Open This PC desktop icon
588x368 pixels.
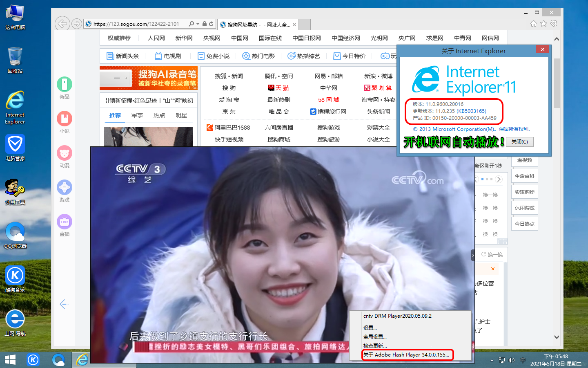[x=15, y=17]
